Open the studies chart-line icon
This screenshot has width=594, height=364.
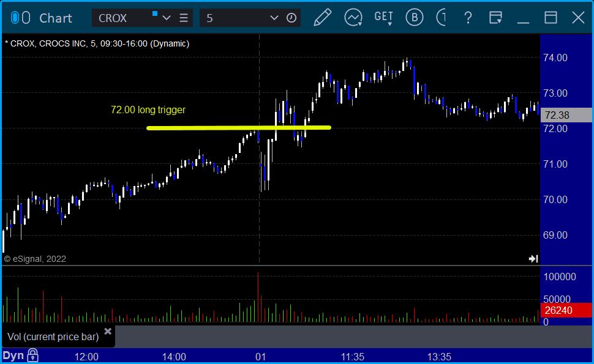(353, 18)
